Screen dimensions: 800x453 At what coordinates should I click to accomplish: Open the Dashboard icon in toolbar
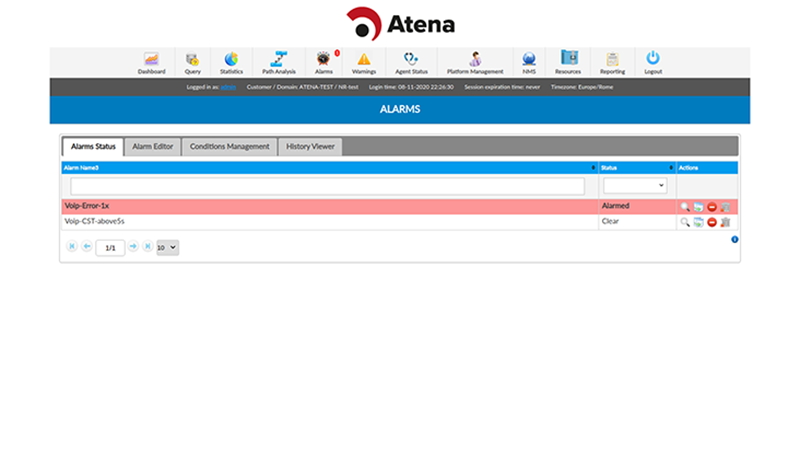[x=151, y=60]
